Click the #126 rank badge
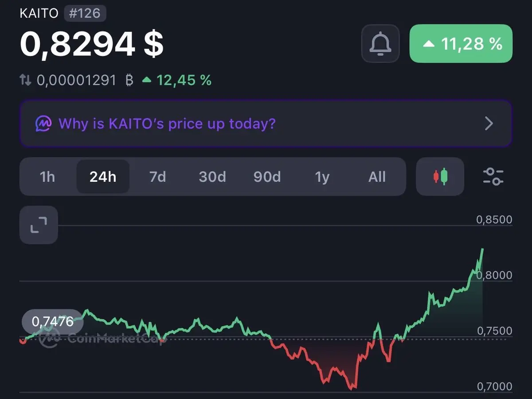Viewport: 532px width, 399px height. pos(85,13)
